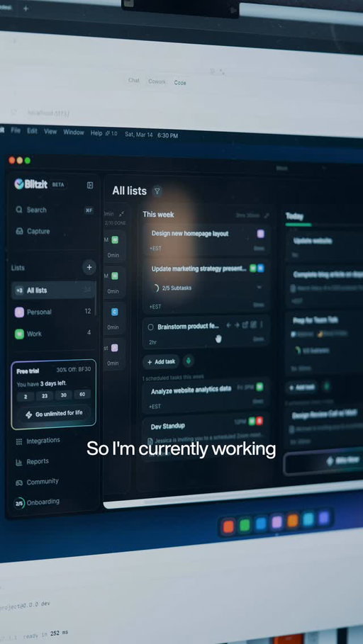Switch to Cowork tab in background window
Image resolution: width=363 pixels, height=644 pixels.
click(157, 81)
